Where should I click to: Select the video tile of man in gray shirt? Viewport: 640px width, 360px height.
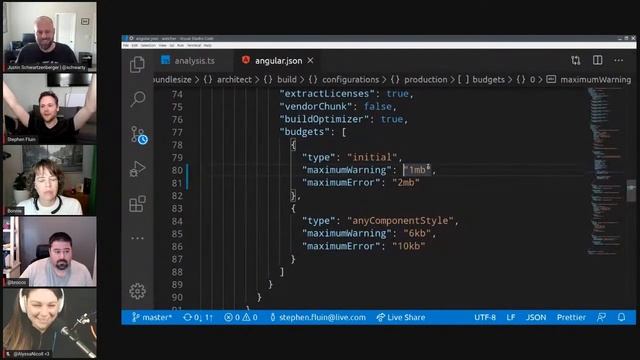pyautogui.click(x=50, y=252)
